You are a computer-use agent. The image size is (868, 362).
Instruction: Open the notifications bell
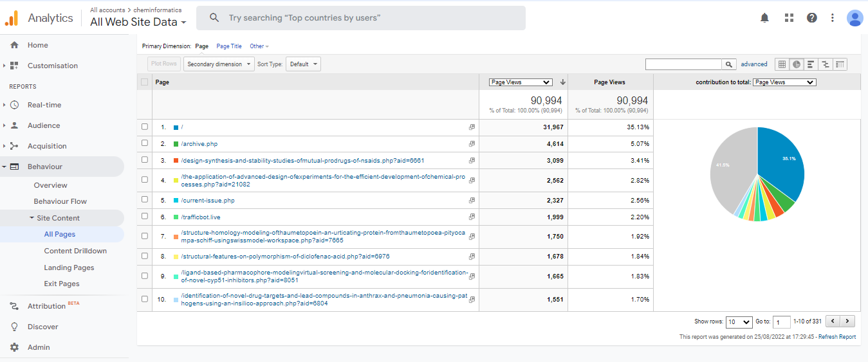coord(764,18)
